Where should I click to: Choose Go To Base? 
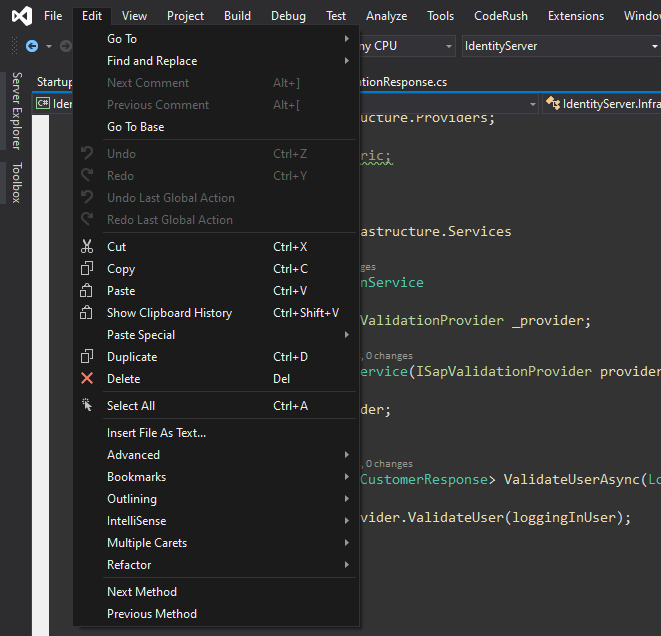click(216, 127)
